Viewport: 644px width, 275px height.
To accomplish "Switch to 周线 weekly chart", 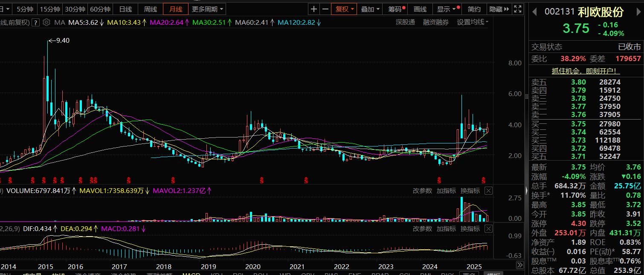I will coord(151,9).
